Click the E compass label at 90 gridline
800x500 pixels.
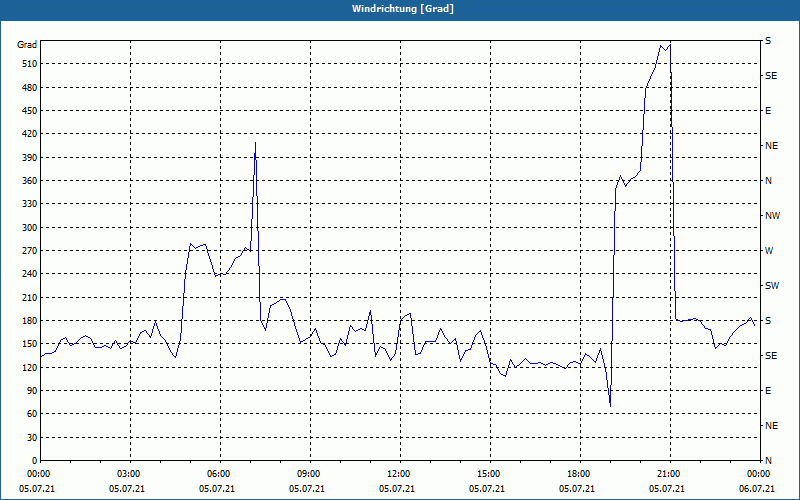(768, 391)
